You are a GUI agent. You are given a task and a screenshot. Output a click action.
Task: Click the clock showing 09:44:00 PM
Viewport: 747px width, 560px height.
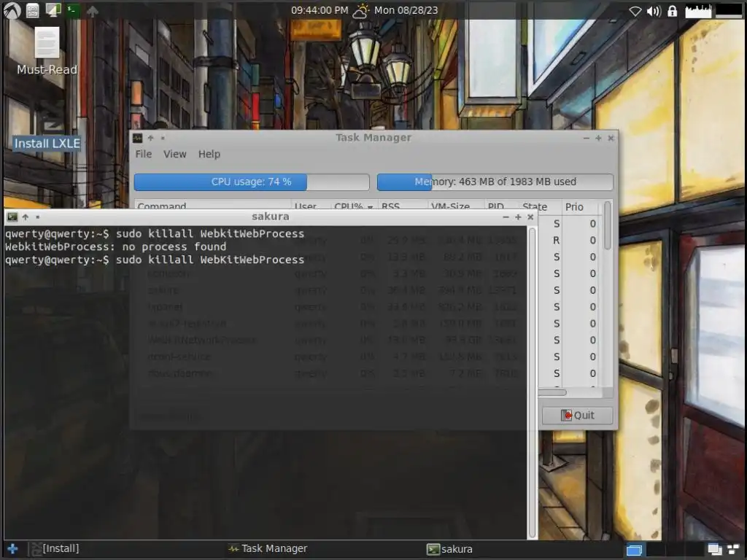tap(320, 10)
